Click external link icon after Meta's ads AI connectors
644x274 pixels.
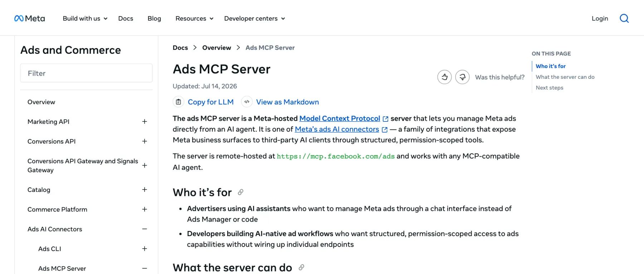coord(385,130)
